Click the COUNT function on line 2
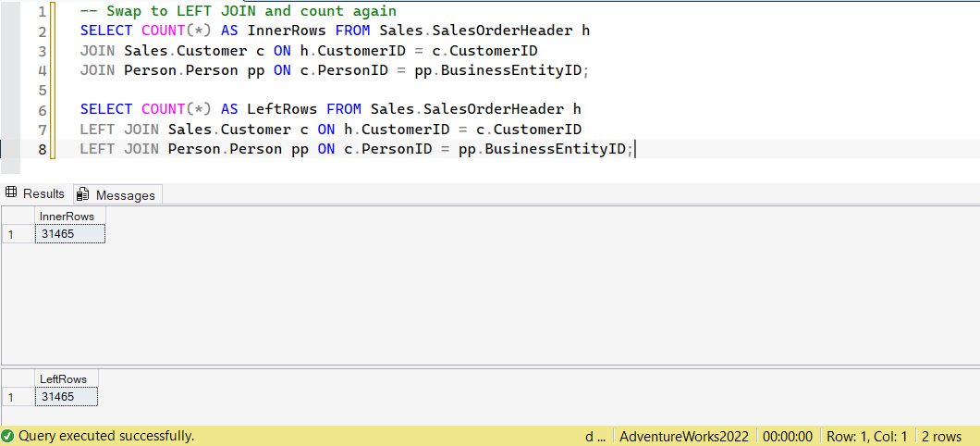This screenshot has height=446, width=980. 163,30
